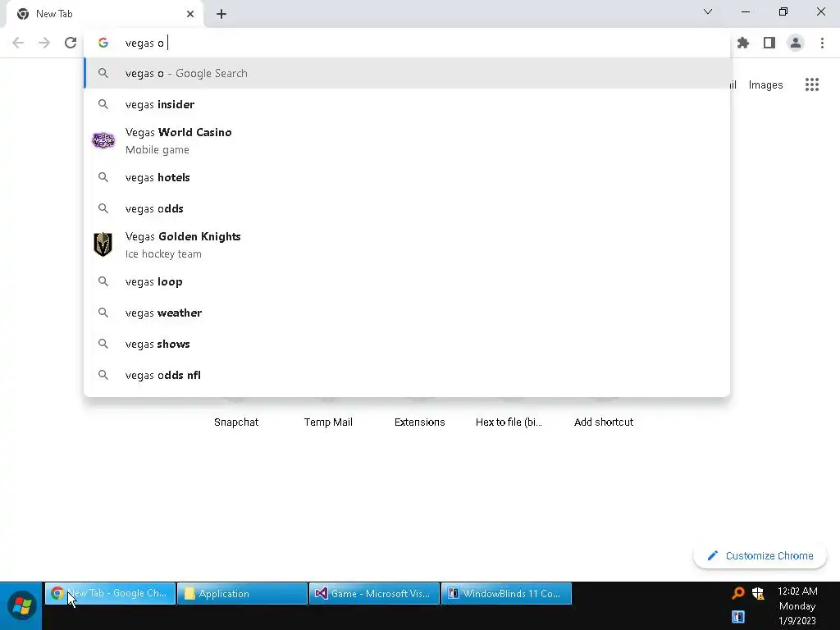This screenshot has height=630, width=840.
Task: Click the WindowBlinds tray icon
Action: click(737, 617)
